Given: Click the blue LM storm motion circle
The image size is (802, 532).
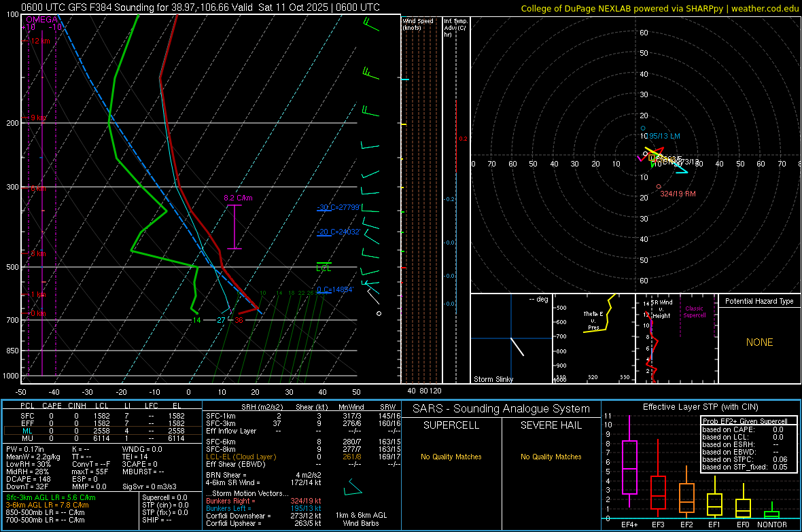Looking at the screenshot, I should point(643,128).
